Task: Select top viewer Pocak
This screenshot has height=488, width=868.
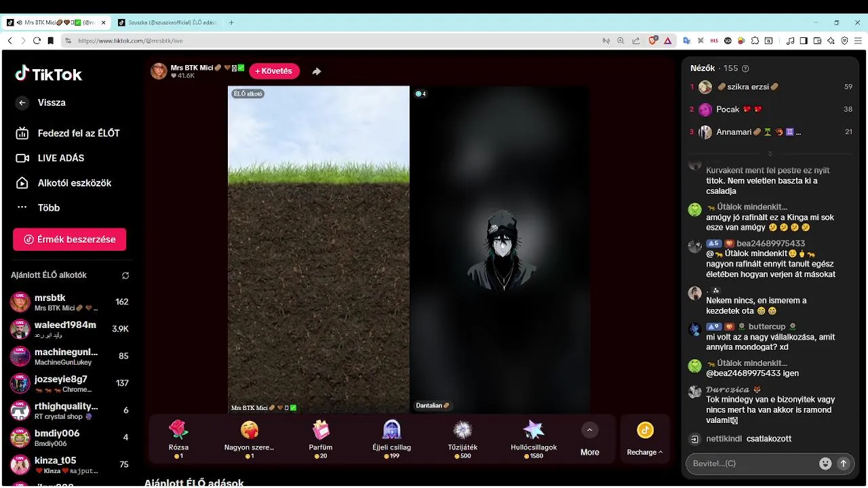Action: coord(772,109)
